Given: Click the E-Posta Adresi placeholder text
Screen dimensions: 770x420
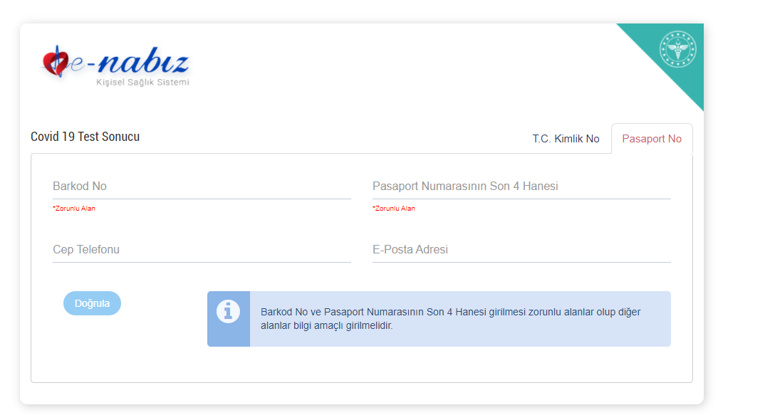Looking at the screenshot, I should click(x=410, y=250).
